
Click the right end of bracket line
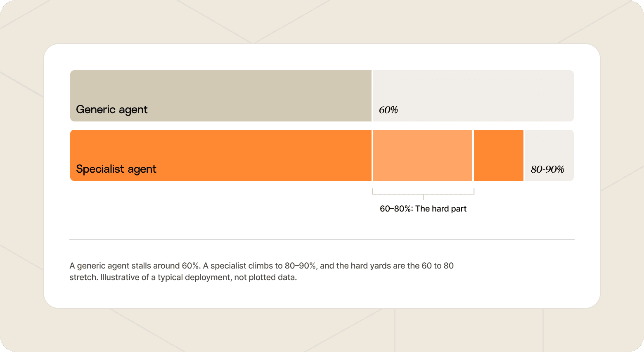474,191
